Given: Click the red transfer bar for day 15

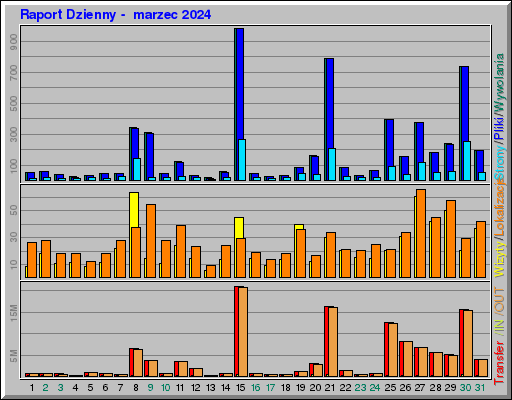Looking at the screenshot, I should point(236,331).
